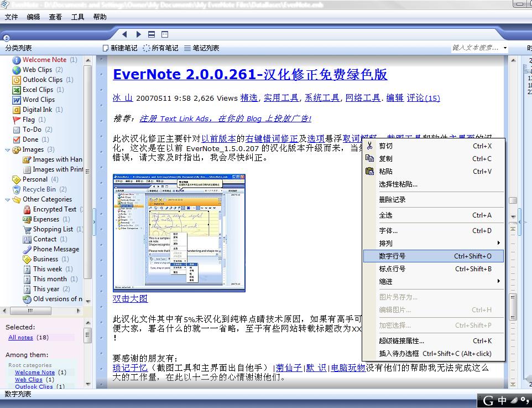The height and width of the screenshot is (408, 532).
Task: Click the 笔记列表 button
Action: pyautogui.click(x=202, y=48)
